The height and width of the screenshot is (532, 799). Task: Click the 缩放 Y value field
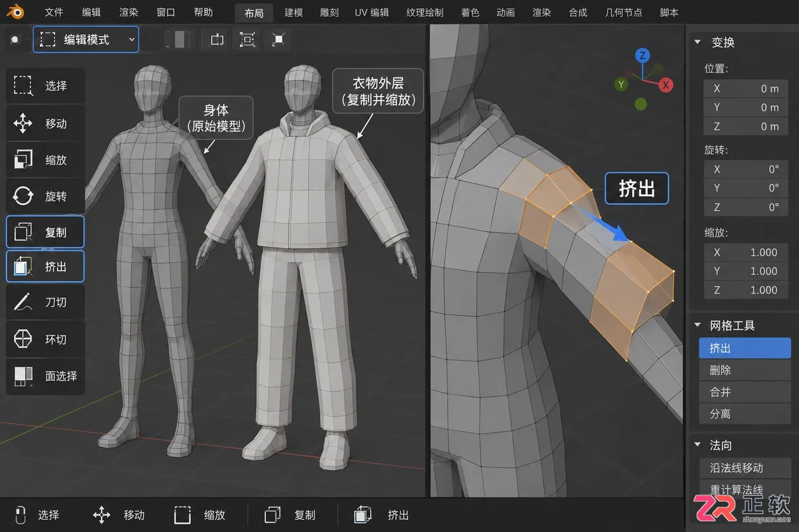coord(745,271)
